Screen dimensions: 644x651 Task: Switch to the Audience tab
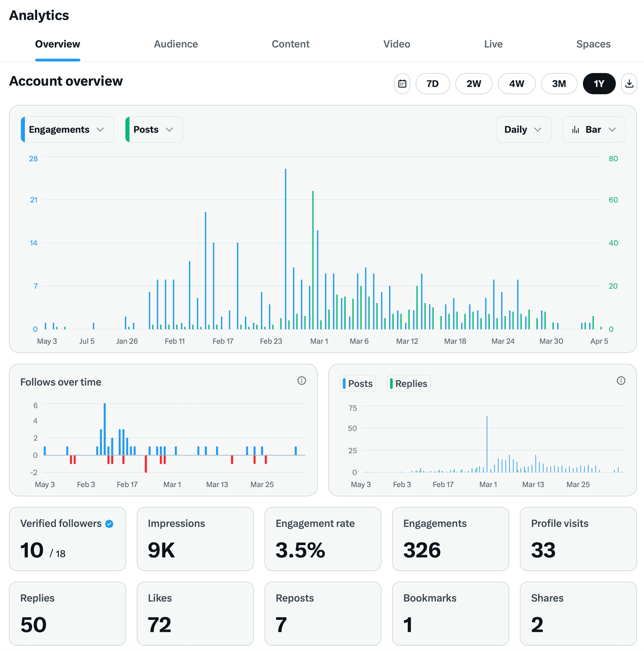click(176, 44)
